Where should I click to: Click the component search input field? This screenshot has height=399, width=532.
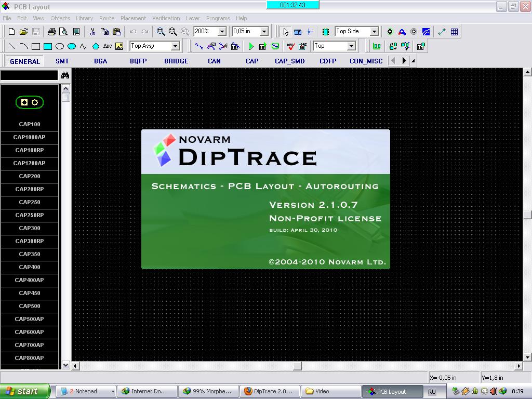(x=29, y=75)
